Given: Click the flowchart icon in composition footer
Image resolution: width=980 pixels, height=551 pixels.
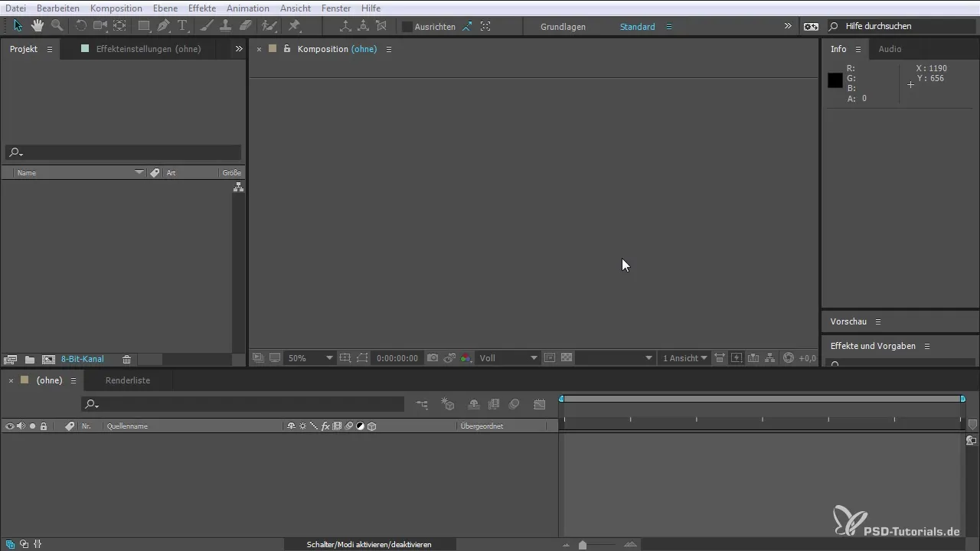Looking at the screenshot, I should (x=770, y=358).
